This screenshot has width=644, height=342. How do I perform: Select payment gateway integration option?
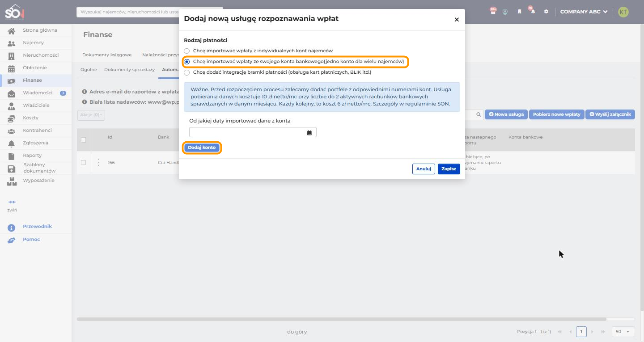pyautogui.click(x=187, y=72)
